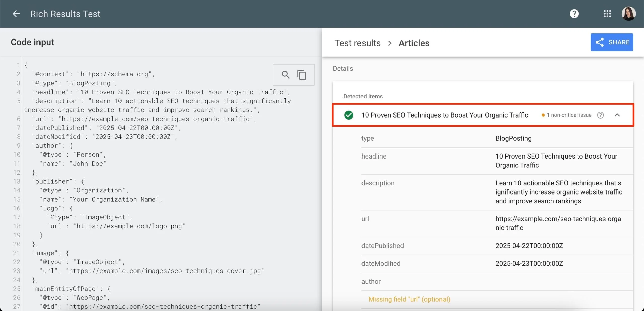Search within the code input
644x311 pixels.
[285, 75]
